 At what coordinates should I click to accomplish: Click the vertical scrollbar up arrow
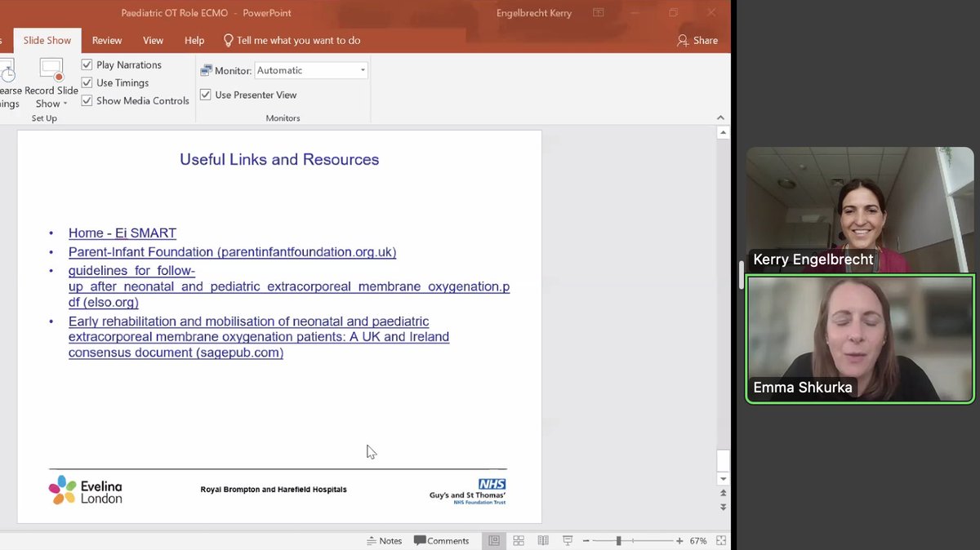pos(723,132)
